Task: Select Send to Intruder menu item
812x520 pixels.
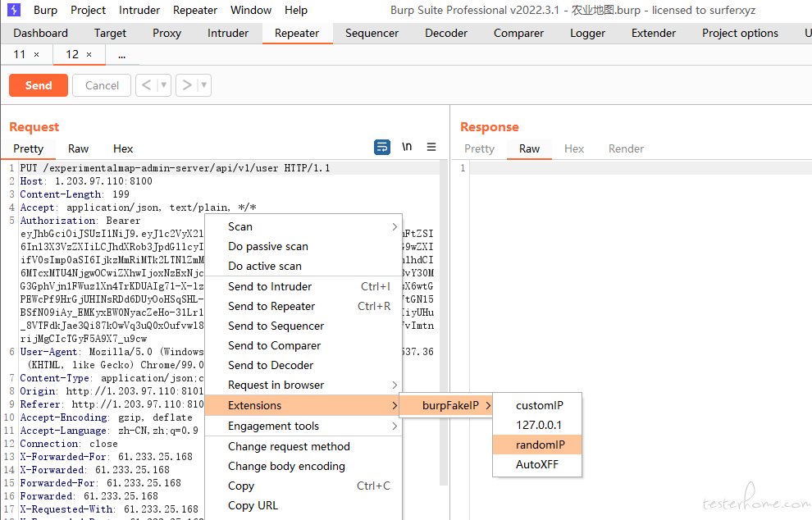Action: (x=303, y=286)
